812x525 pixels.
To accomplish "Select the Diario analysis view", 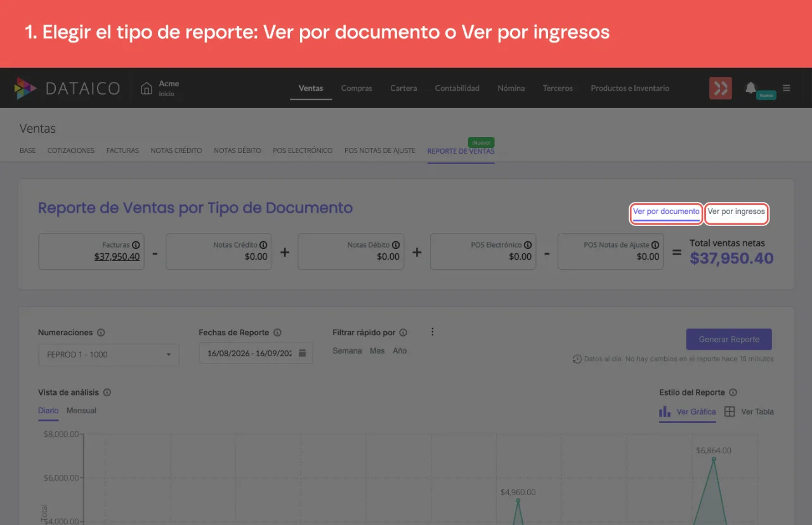I will click(x=48, y=411).
